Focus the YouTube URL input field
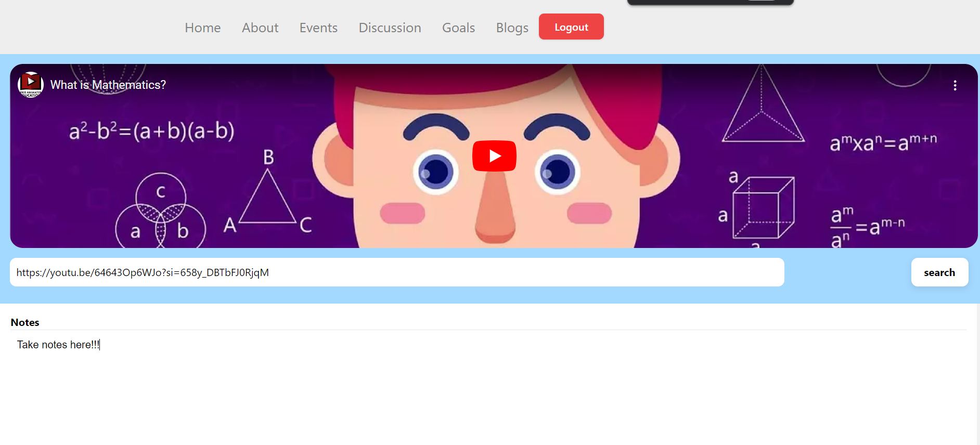Viewport: 980px width, 445px height. [x=397, y=272]
